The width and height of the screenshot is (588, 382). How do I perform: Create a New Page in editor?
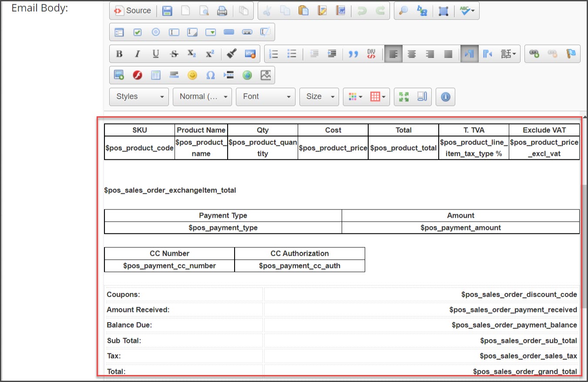click(x=185, y=11)
